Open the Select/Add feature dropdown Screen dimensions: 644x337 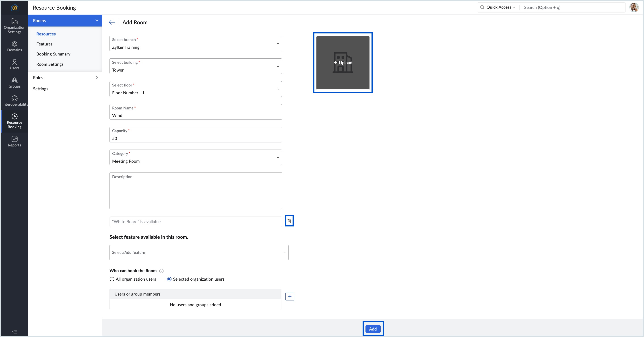coord(199,253)
